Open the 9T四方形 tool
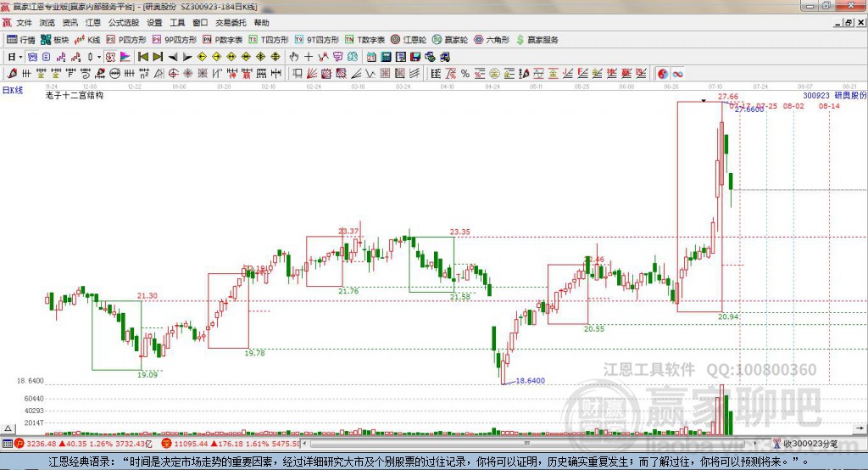The width and height of the screenshot is (868, 470). 316,39
